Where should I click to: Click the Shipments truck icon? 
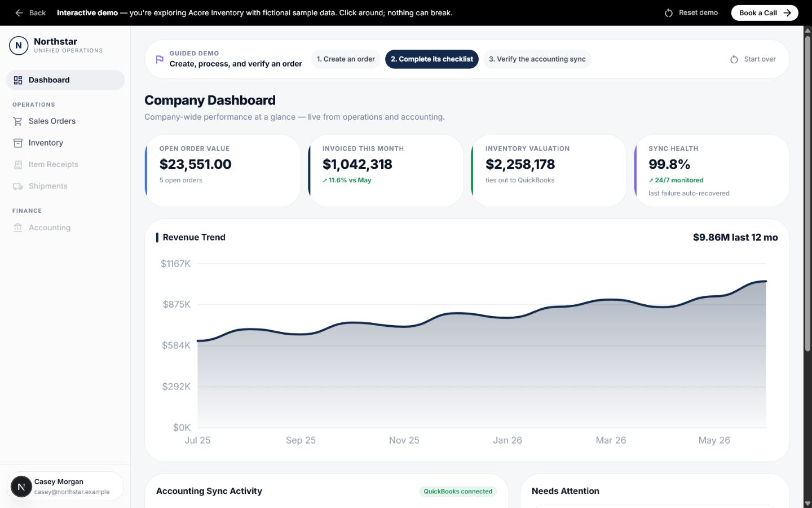18,186
